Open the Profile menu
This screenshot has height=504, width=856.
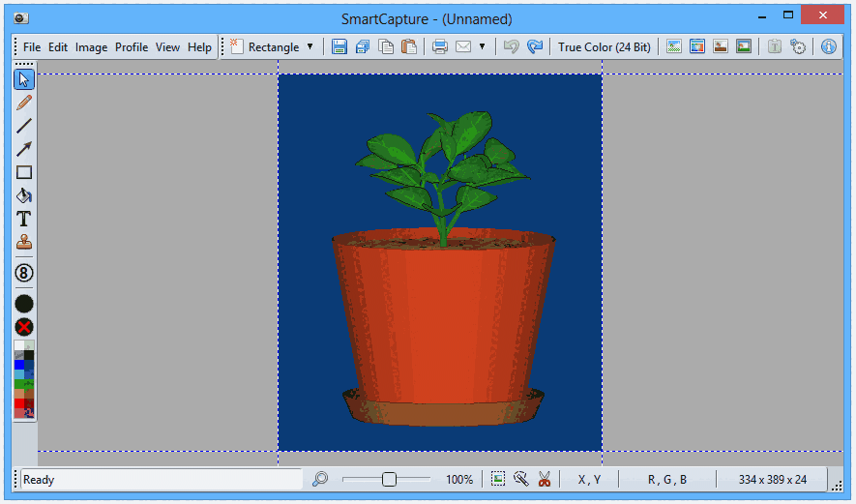132,46
